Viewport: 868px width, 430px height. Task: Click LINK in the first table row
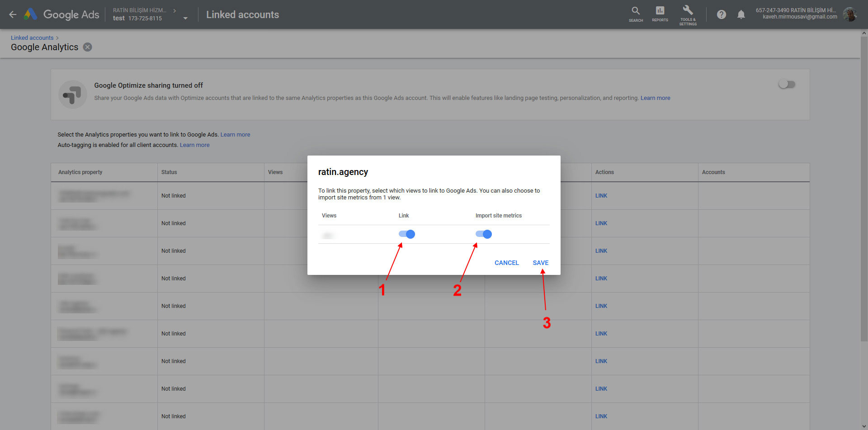601,196
